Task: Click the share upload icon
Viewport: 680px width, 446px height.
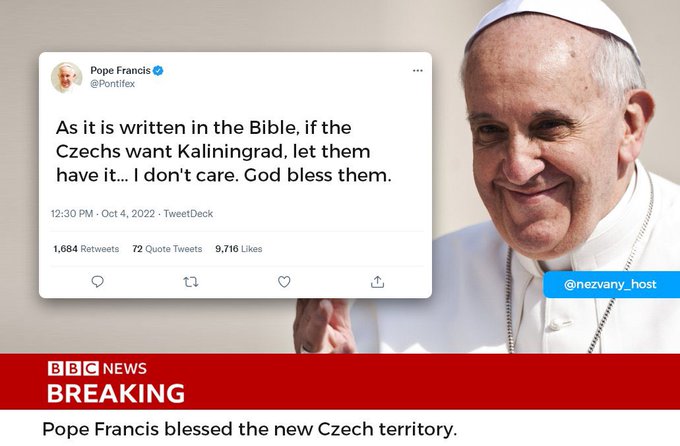Action: [377, 282]
